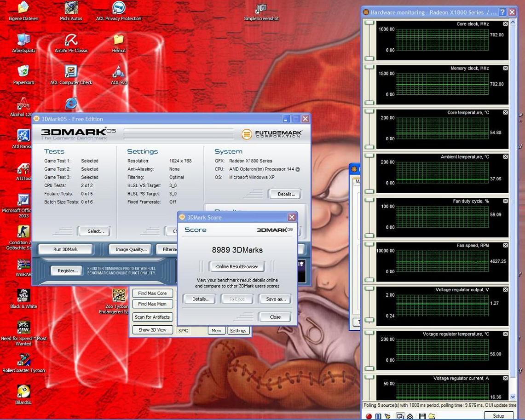The height and width of the screenshot is (420, 525).
Task: Click the Select... button under Tests
Action: point(94,231)
